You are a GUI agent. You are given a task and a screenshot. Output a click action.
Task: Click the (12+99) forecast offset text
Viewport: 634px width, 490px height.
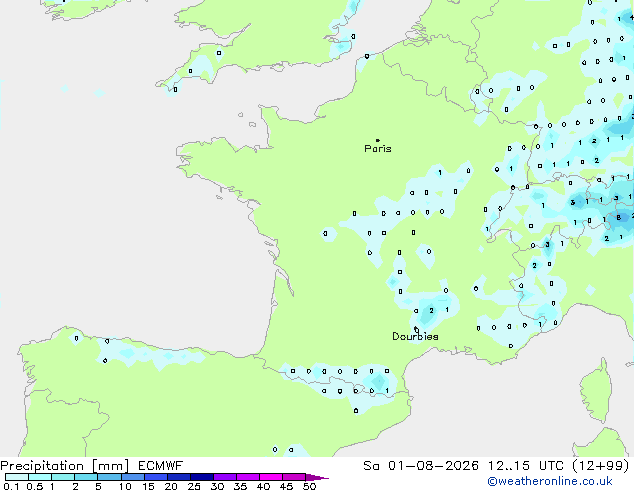tap(600, 466)
